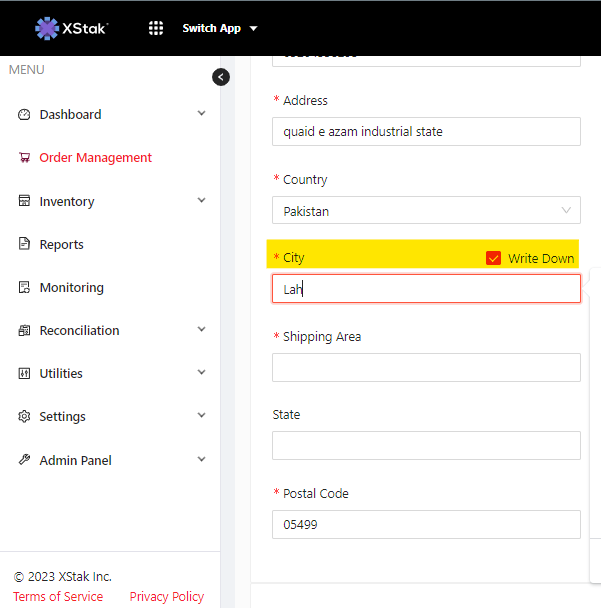Uncheck the Write Down checkbox

[x=493, y=258]
